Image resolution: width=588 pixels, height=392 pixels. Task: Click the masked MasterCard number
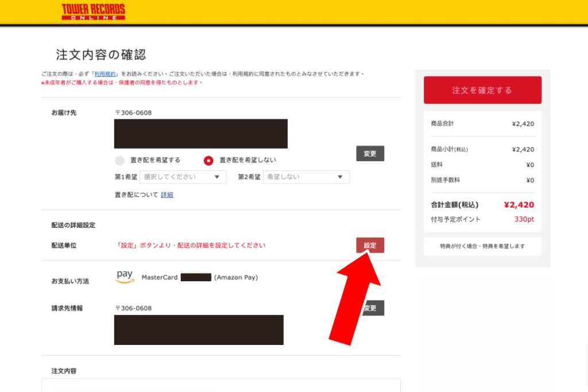(196, 278)
